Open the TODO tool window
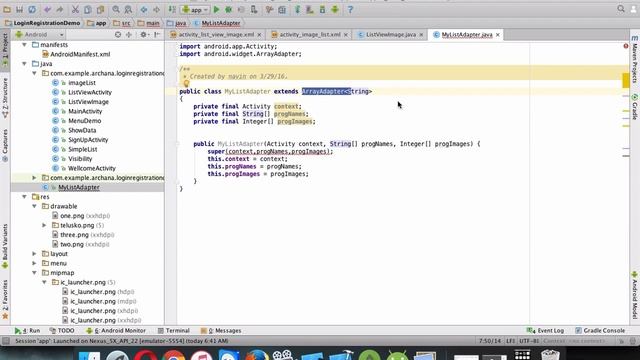This screenshot has height=360, width=640. click(x=62, y=331)
